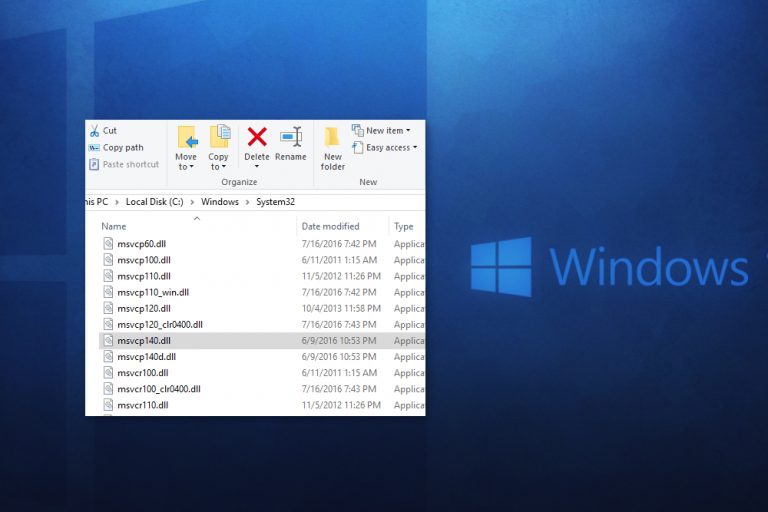768x512 pixels.
Task: Click the Copy path label
Action: (x=123, y=147)
